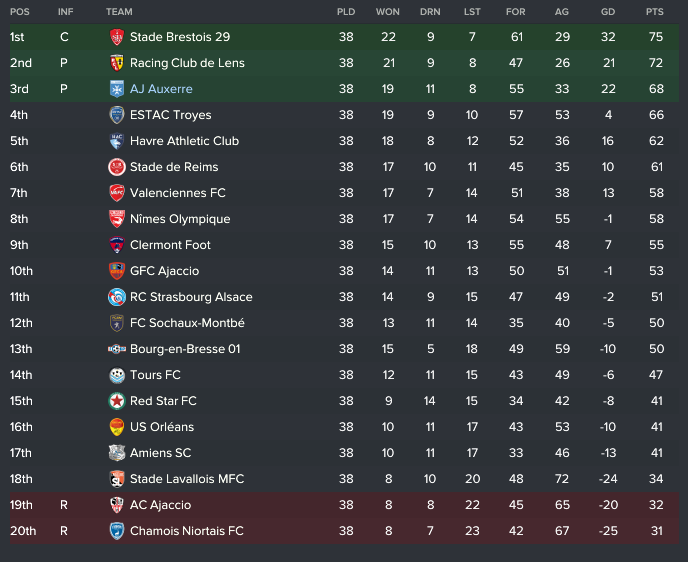This screenshot has height=562, width=688.
Task: Sort table by PTS column header
Action: [x=654, y=12]
